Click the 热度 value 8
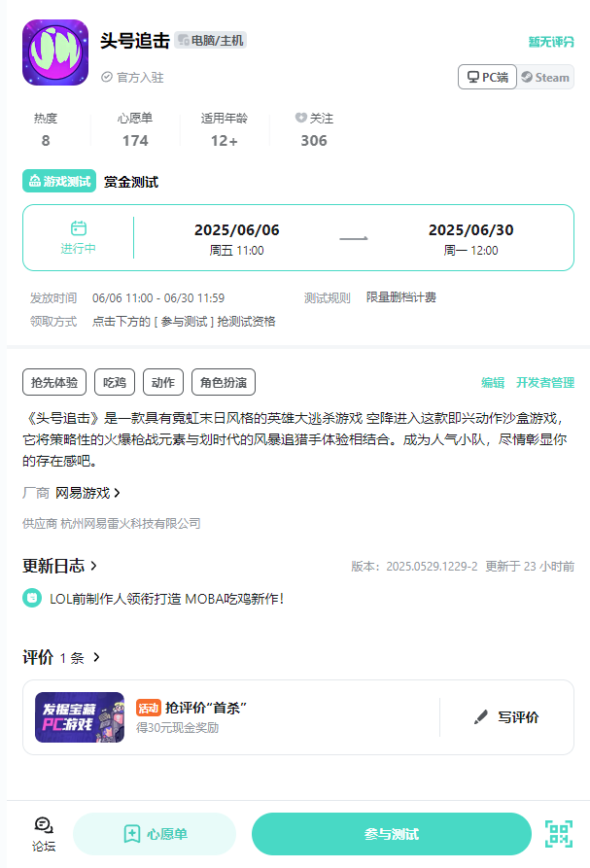Image resolution: width=590 pixels, height=868 pixels. (46, 141)
